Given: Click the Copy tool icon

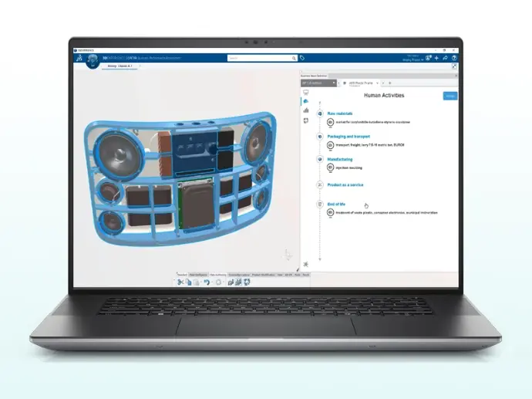Looking at the screenshot, I should click(188, 282).
